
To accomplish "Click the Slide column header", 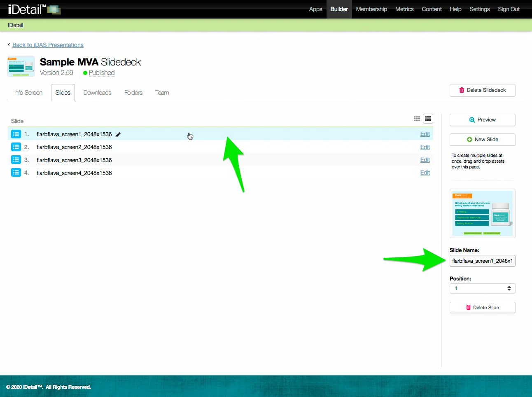I will coord(17,121).
